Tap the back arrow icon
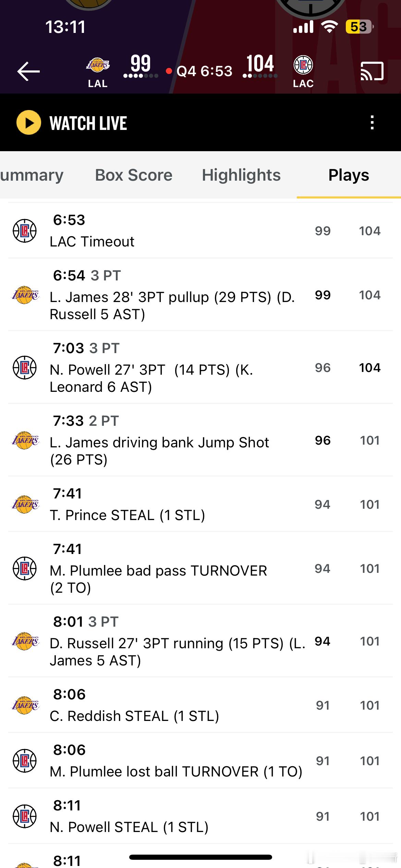Viewport: 401px width, 868px height. point(28,71)
